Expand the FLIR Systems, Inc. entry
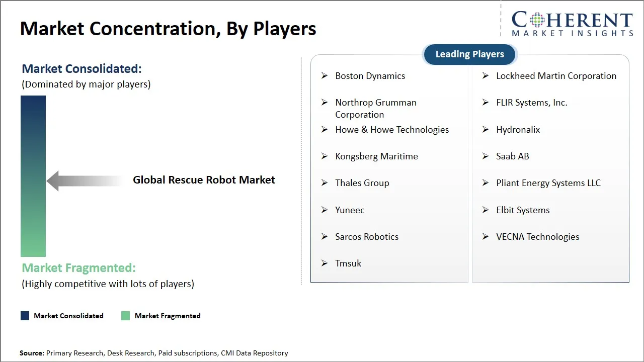The width and height of the screenshot is (644, 362). coord(532,103)
